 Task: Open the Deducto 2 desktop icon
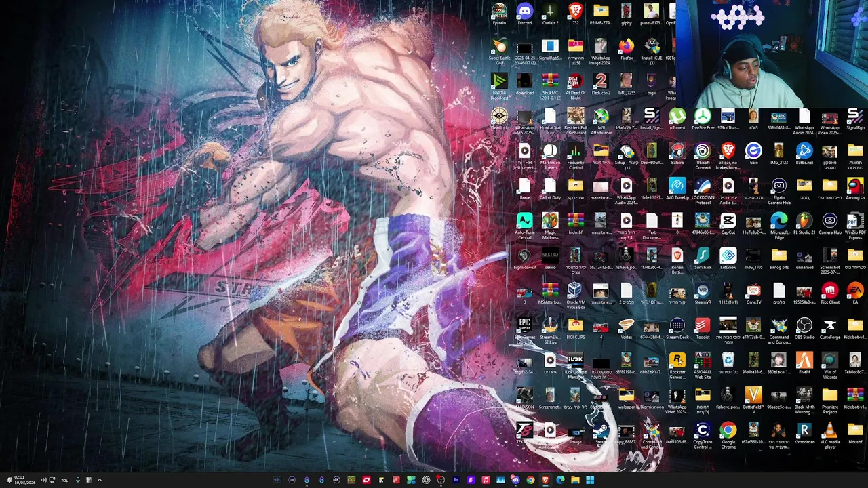coord(601,83)
